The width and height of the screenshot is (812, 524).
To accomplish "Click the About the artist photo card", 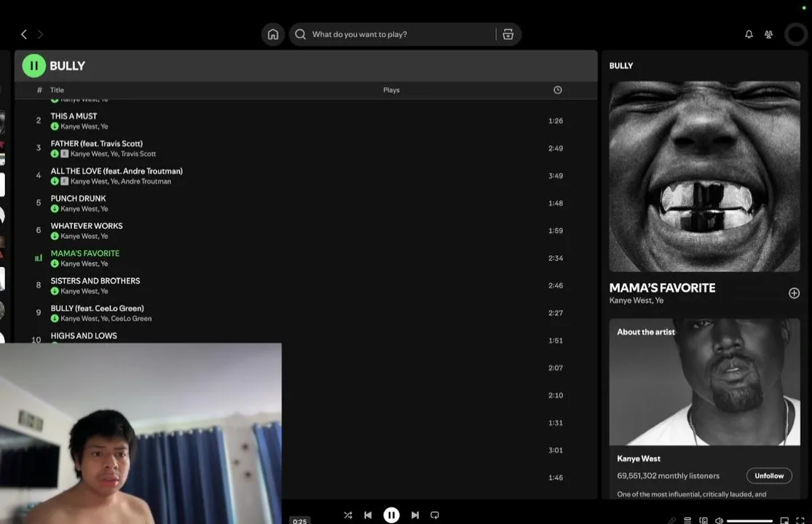I will coord(704,382).
